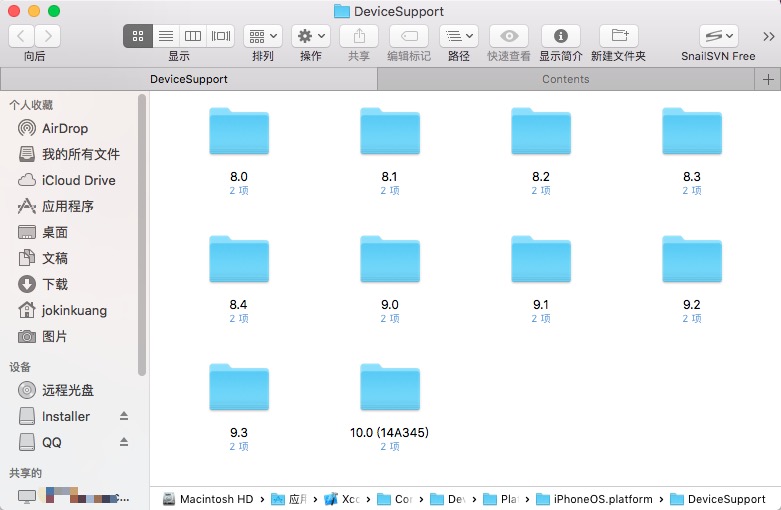Select the 8.3 folder
This screenshot has height=510, width=781.
tap(692, 131)
